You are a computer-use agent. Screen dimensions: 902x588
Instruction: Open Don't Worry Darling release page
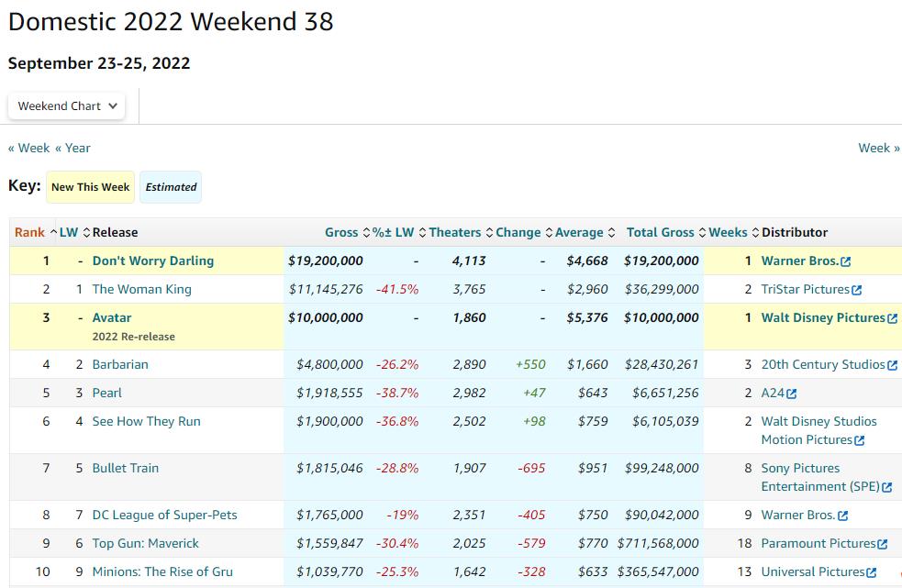coord(152,261)
